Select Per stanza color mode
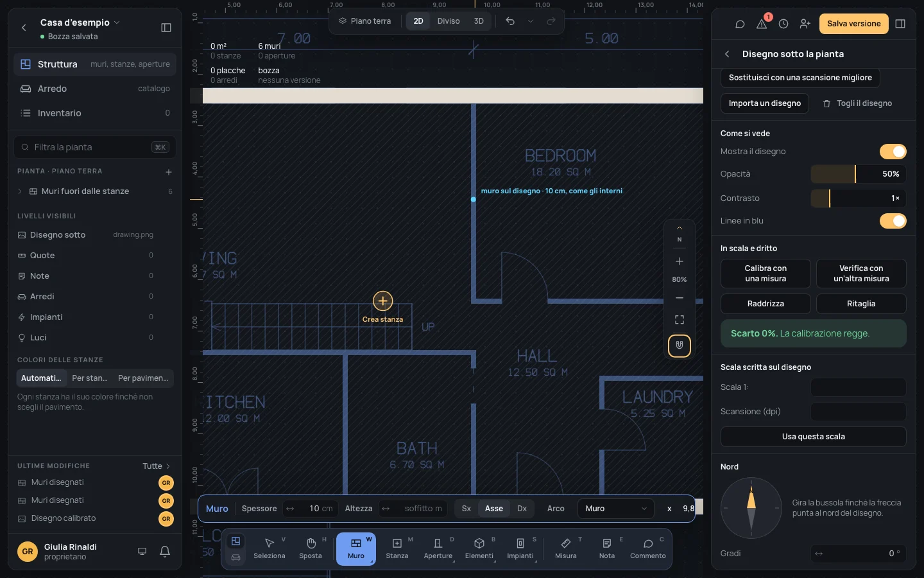The width and height of the screenshot is (924, 578). [x=90, y=378]
